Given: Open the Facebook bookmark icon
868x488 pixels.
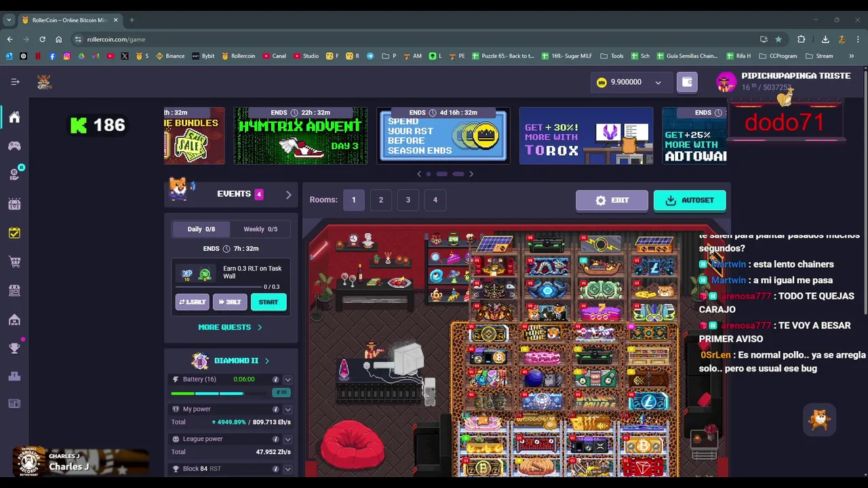Looking at the screenshot, I should point(52,56).
